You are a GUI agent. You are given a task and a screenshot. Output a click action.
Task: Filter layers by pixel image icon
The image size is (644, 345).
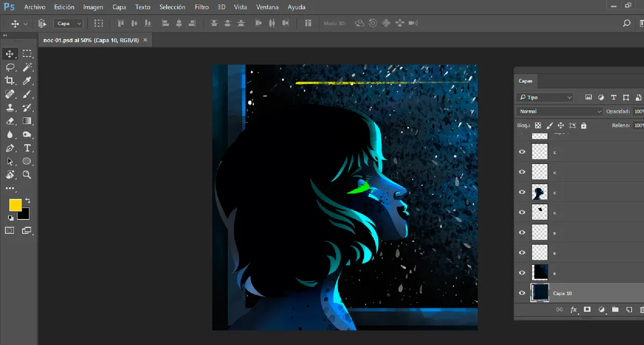pos(589,98)
